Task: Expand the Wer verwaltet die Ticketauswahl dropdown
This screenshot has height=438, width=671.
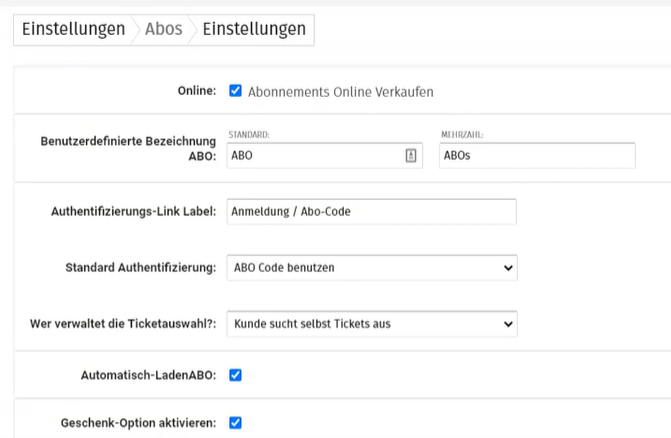Action: [x=372, y=324]
